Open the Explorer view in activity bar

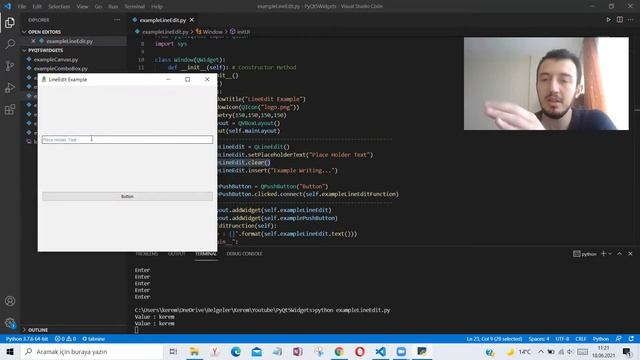click(10, 22)
